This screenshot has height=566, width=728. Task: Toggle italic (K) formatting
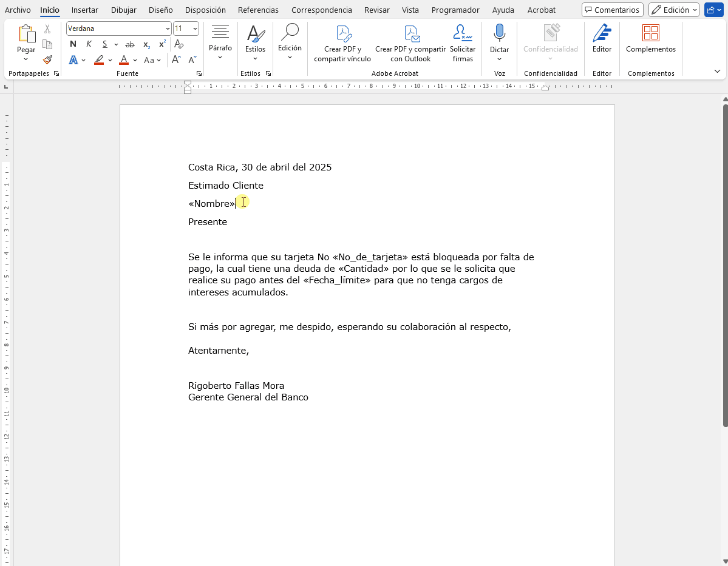pos(89,44)
